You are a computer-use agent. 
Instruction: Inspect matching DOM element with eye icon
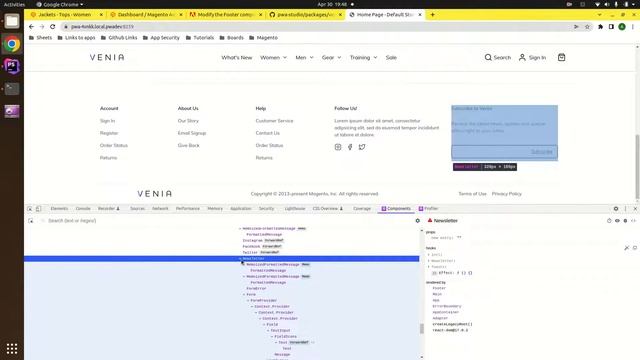[x=617, y=220]
